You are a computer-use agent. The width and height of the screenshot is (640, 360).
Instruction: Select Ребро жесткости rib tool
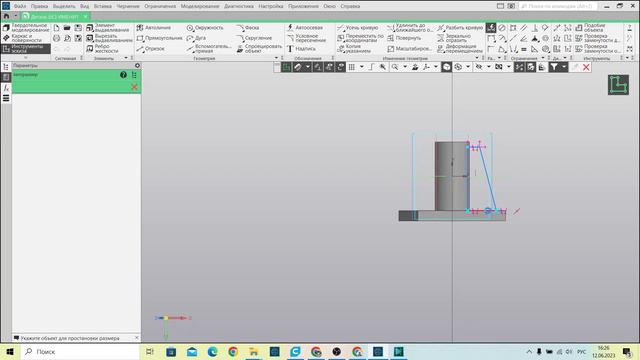(x=102, y=49)
